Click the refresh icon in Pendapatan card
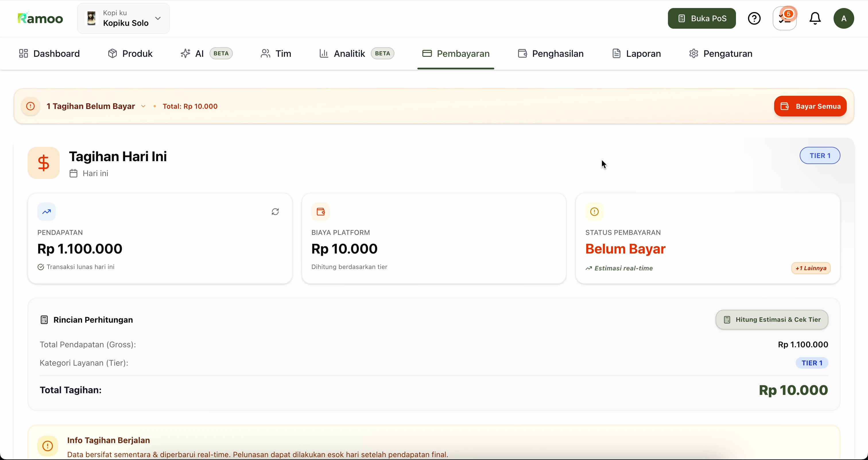The height and width of the screenshot is (460, 868). tap(275, 212)
